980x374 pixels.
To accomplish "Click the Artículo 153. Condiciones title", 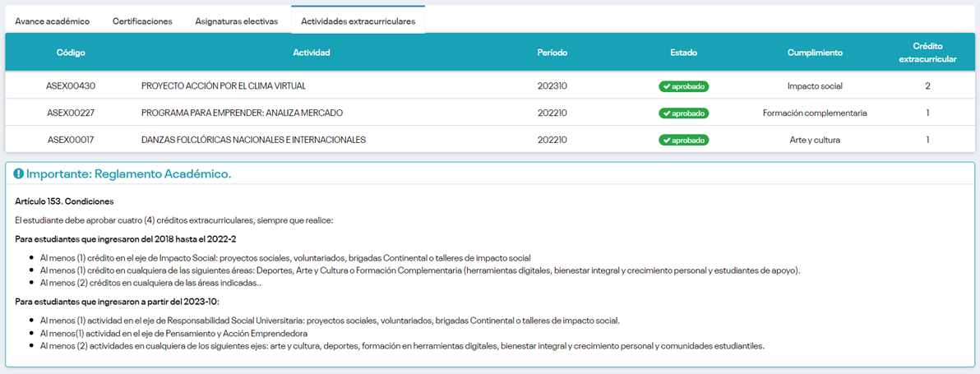I will point(64,201).
